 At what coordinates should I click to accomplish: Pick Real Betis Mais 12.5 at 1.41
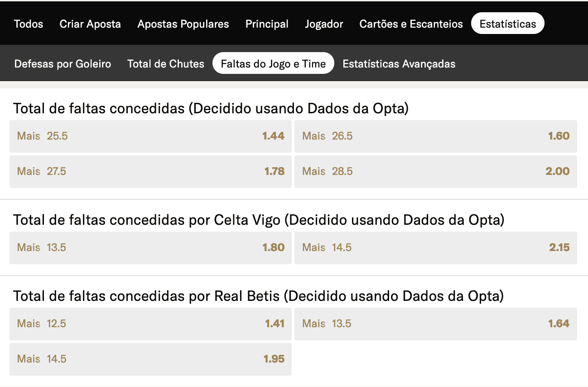point(150,324)
